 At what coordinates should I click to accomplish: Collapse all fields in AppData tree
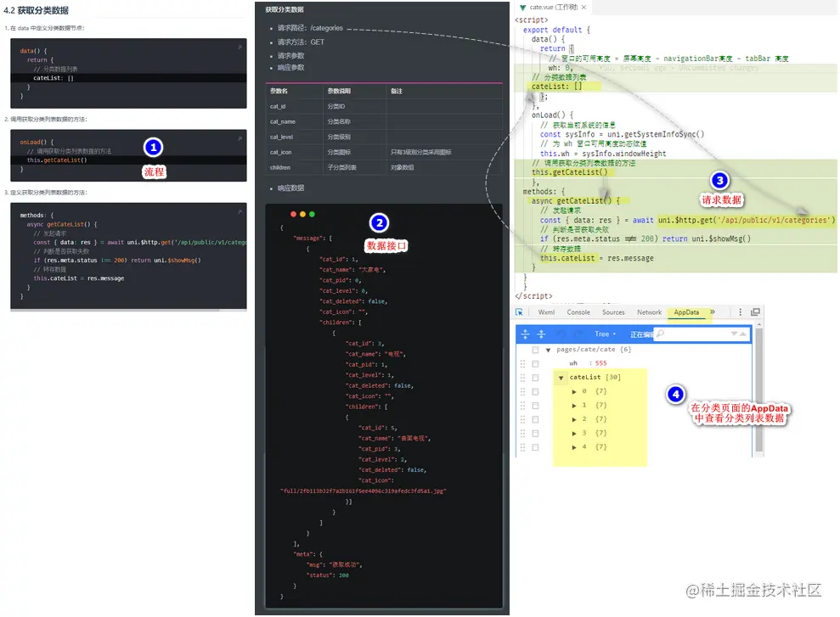coord(541,334)
